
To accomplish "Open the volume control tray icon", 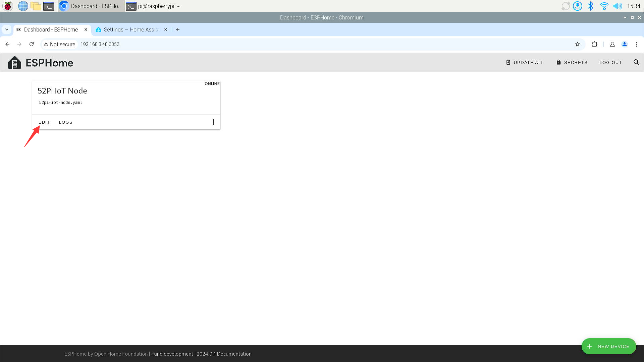I will pos(617,6).
